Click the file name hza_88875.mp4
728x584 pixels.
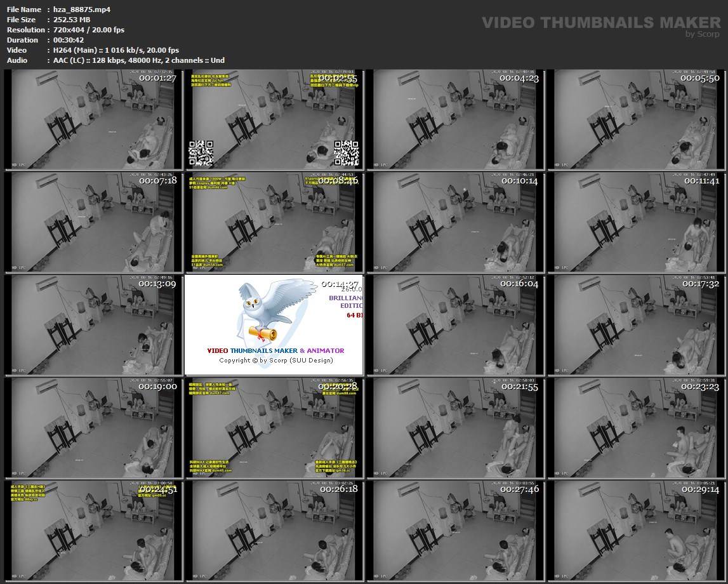pos(73,10)
